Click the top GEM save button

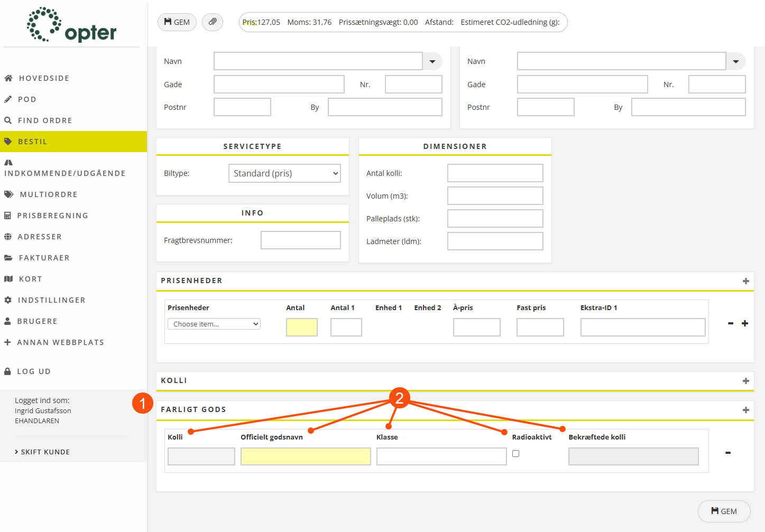pyautogui.click(x=177, y=22)
